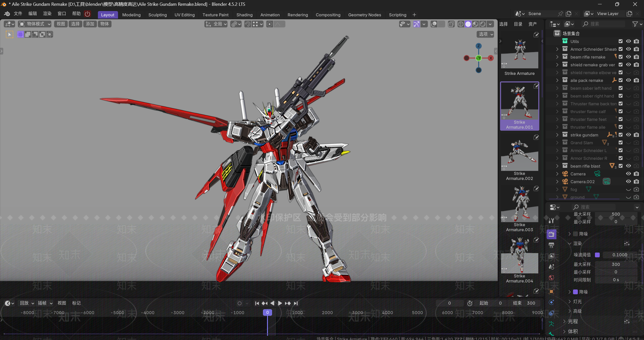Image resolution: width=644 pixels, height=340 pixels.
Task: Toggle the auto-keying record dot
Action: click(x=239, y=303)
